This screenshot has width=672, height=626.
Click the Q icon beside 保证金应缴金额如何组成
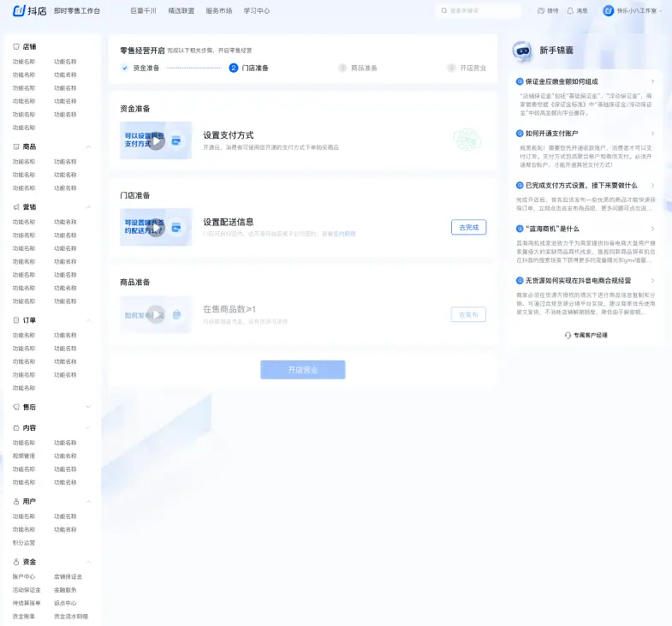520,81
